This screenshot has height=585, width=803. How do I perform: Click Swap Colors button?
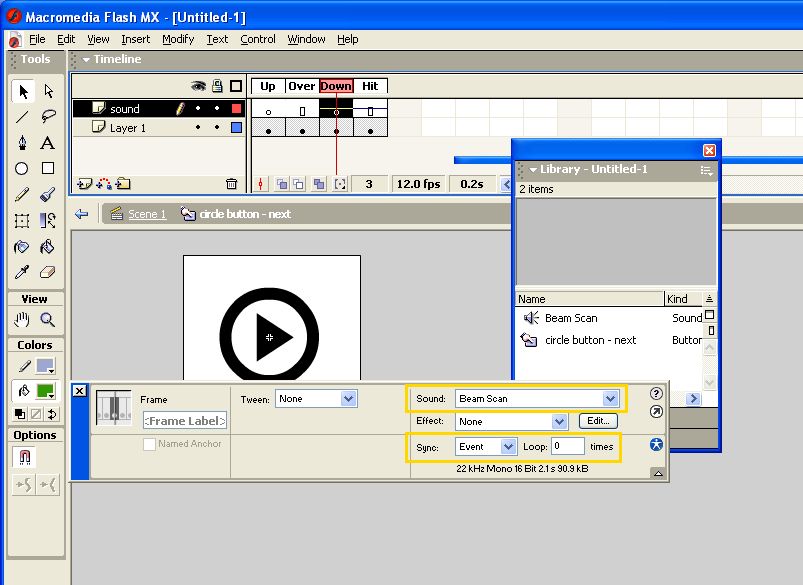click(52, 414)
